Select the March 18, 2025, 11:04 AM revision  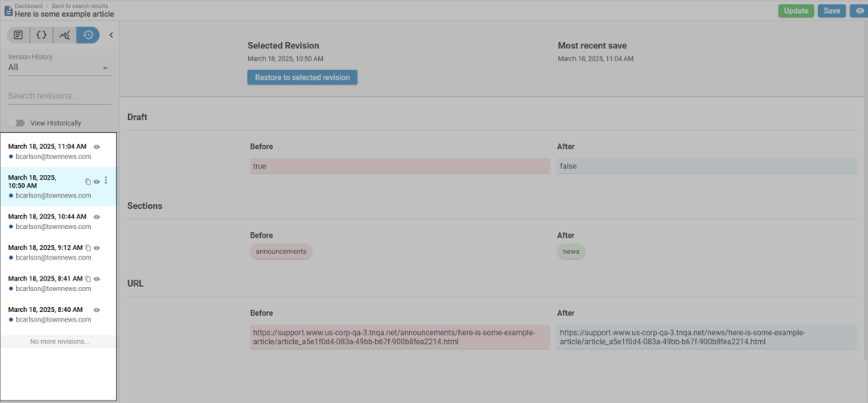point(58,152)
